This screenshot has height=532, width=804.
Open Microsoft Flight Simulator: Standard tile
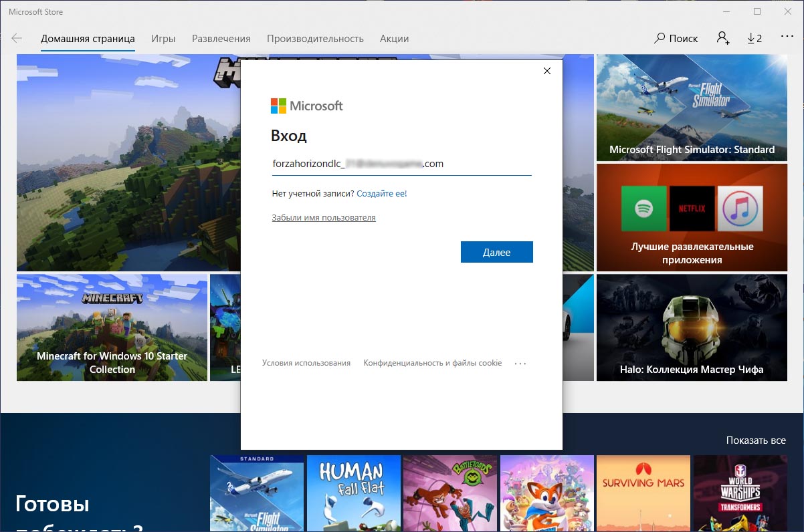click(x=692, y=108)
